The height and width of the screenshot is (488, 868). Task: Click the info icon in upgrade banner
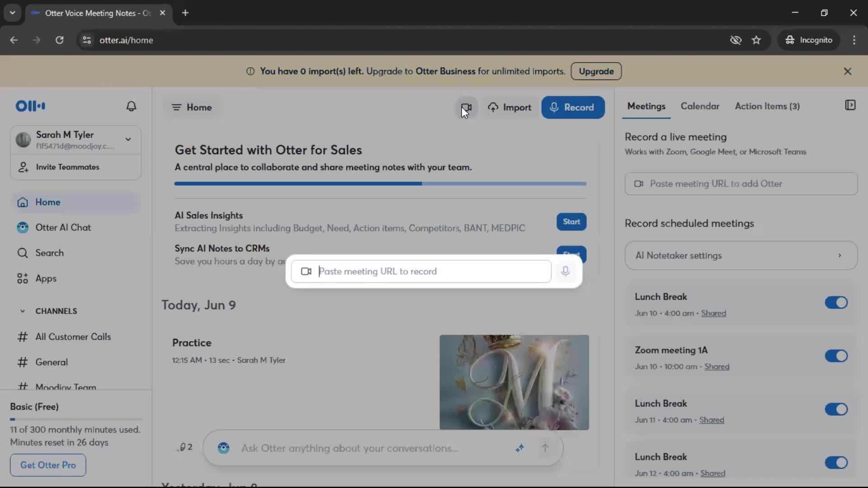coord(250,71)
